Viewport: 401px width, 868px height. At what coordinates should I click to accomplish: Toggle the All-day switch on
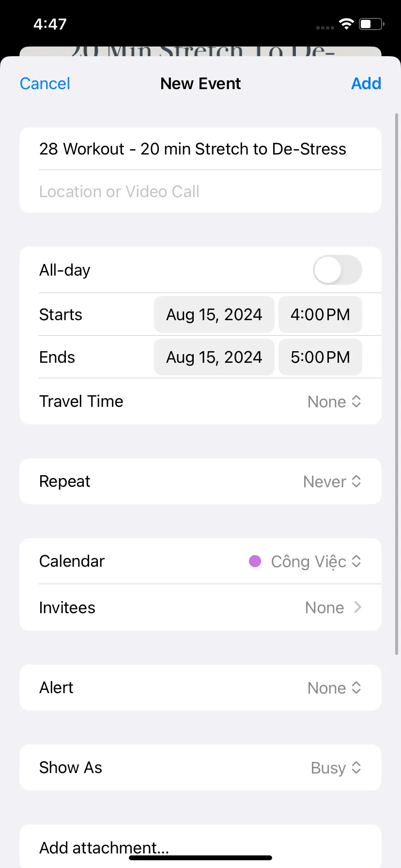point(338,270)
